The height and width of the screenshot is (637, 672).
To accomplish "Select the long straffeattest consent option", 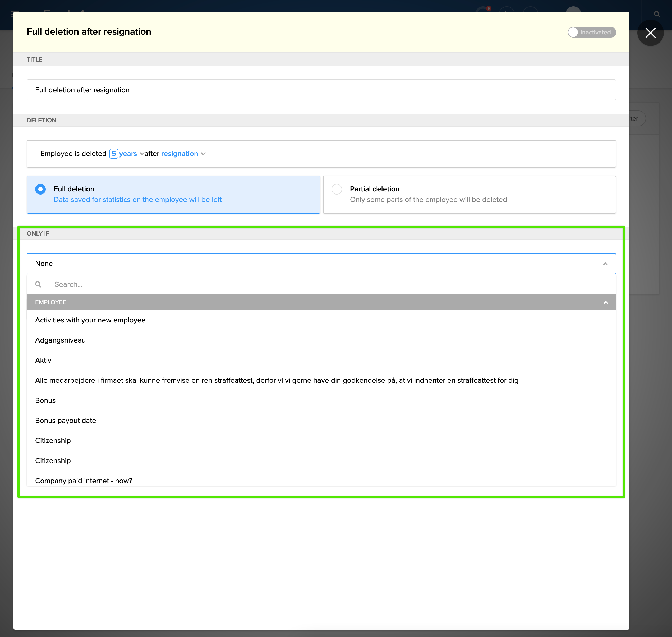I will [x=277, y=380].
